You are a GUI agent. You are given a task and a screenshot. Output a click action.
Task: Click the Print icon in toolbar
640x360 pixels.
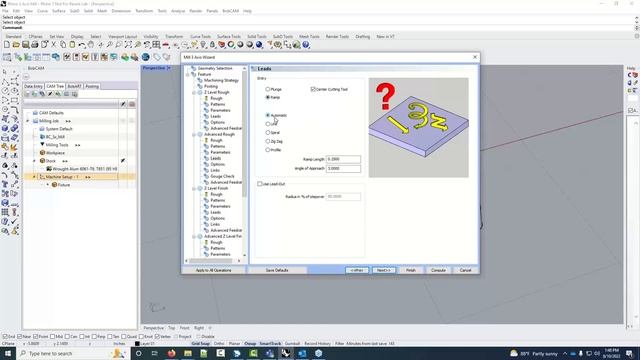coord(35,45)
